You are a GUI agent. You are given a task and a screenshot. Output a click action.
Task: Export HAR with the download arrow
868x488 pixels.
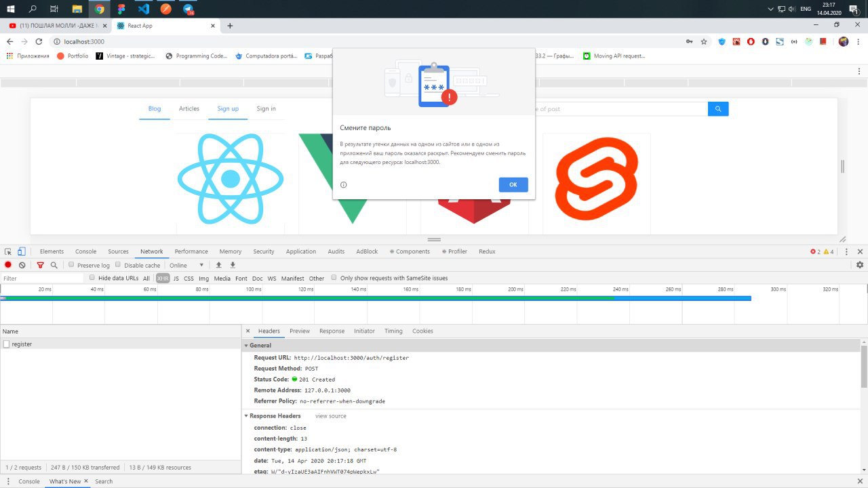[x=233, y=265]
